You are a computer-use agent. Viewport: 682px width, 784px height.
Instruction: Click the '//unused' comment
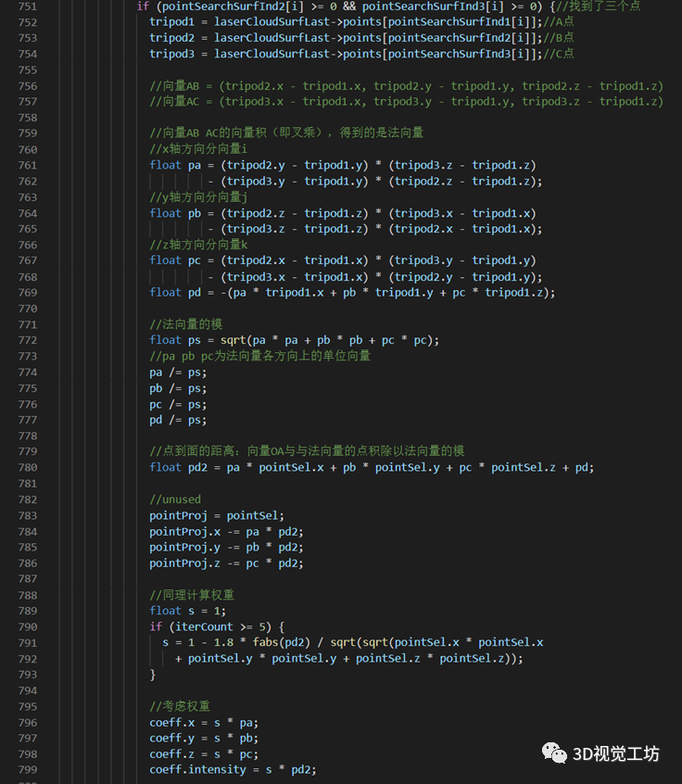[x=175, y=499]
